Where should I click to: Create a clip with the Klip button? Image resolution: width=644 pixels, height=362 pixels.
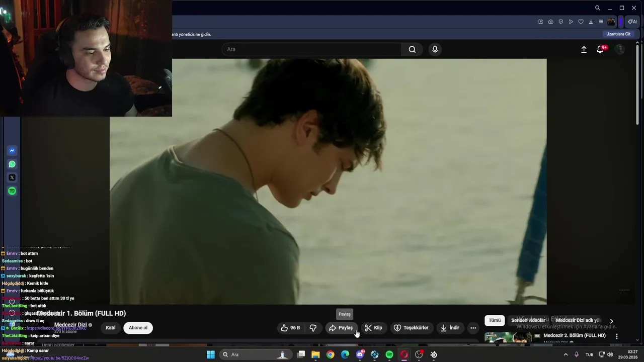pos(374,328)
